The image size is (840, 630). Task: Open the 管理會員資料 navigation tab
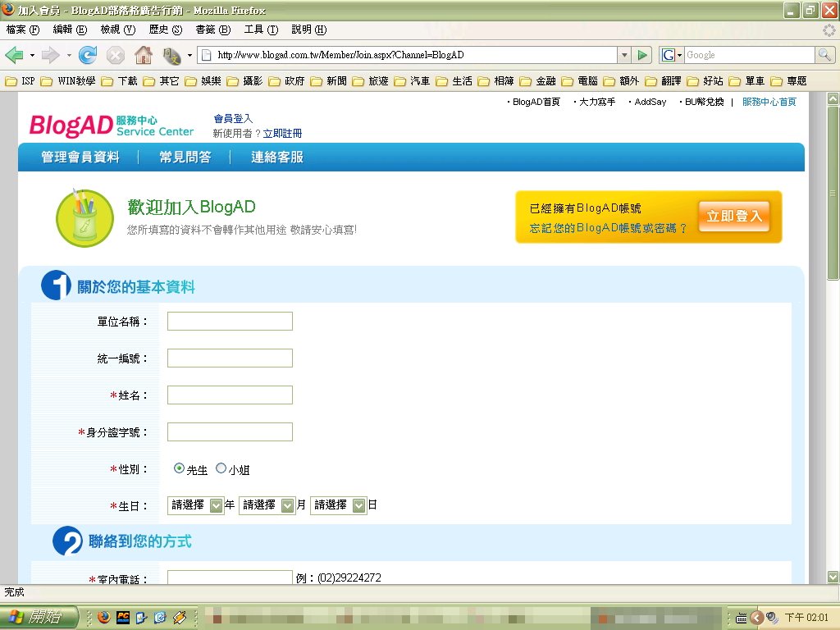click(80, 157)
